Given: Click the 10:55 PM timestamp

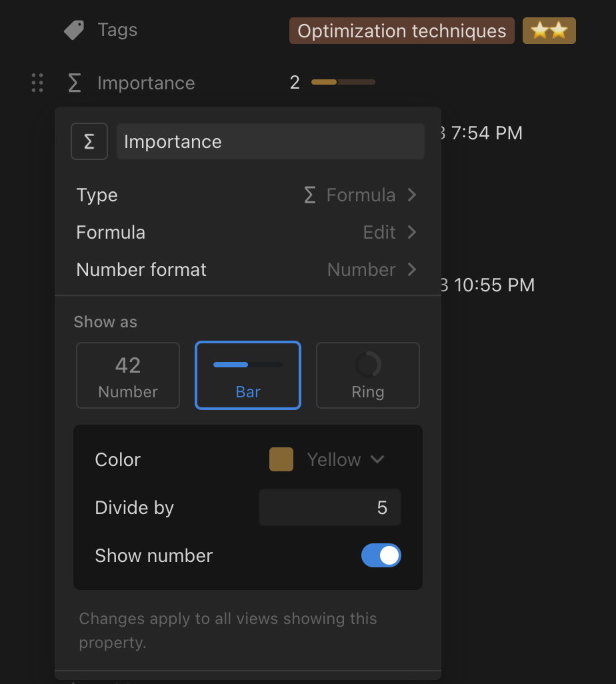Looking at the screenshot, I should [494, 285].
